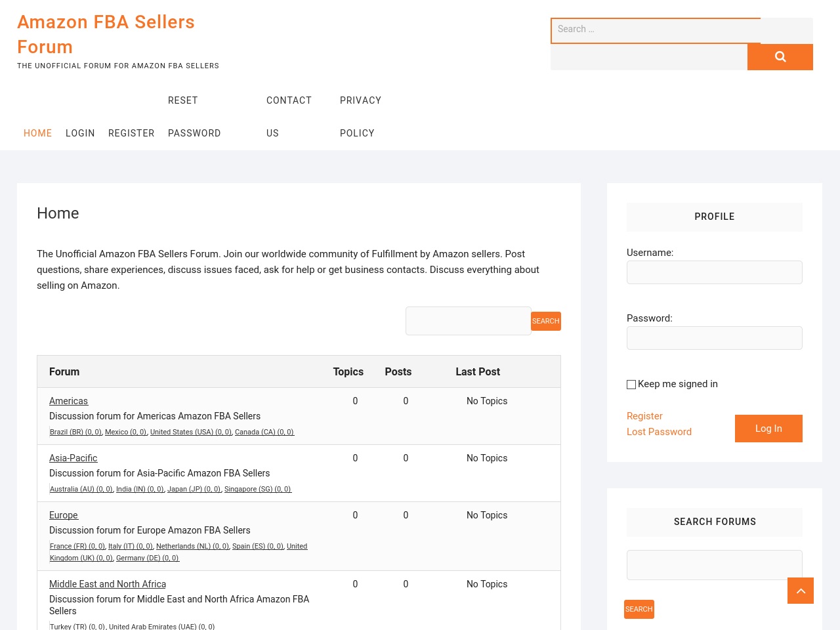Image resolution: width=840 pixels, height=630 pixels.
Task: Open the Spain (ES) subforum link
Action: [257, 546]
